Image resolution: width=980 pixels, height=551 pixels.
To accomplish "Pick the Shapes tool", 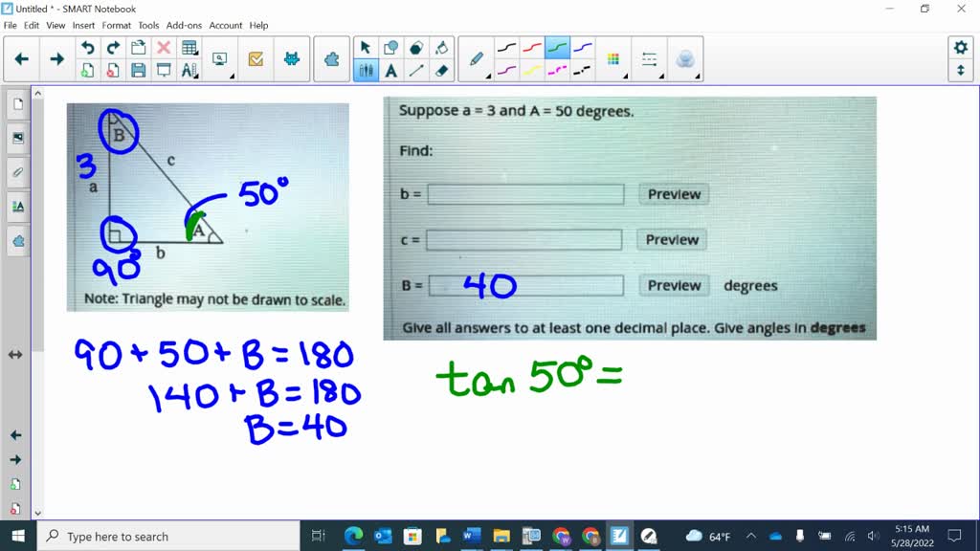I will (415, 46).
